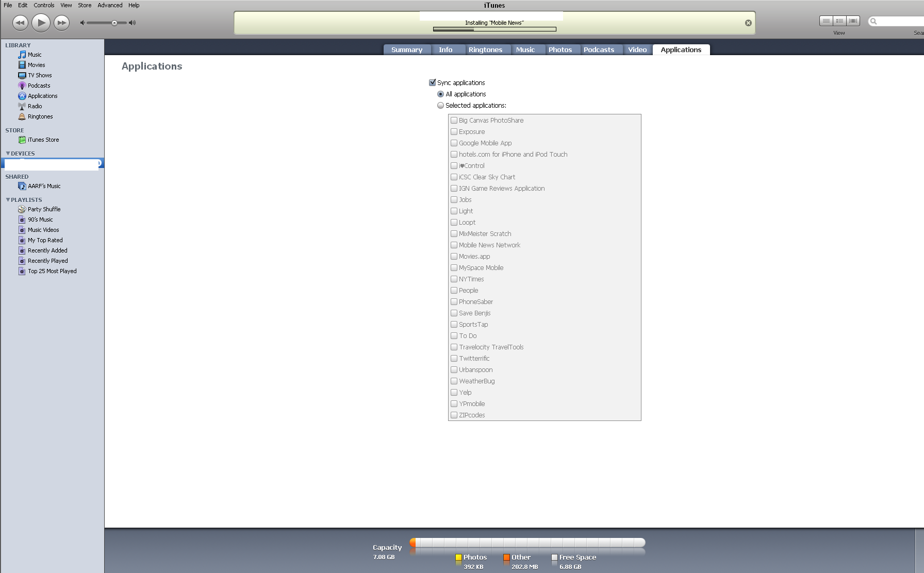Click the Free Space legend swatch

554,557
